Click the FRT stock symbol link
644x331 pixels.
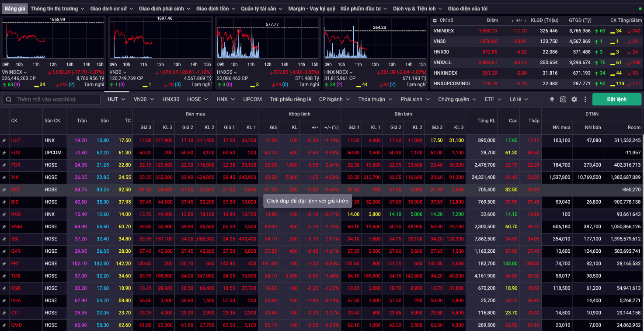[x=16, y=264]
